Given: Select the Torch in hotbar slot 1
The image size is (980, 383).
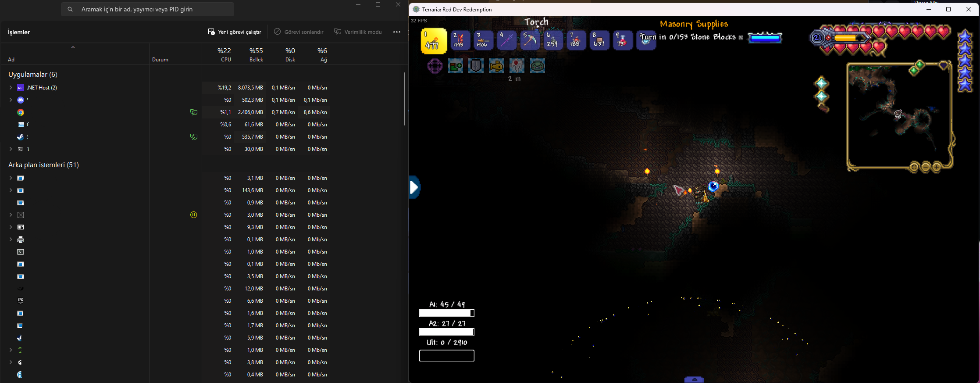Looking at the screenshot, I should click(x=434, y=40).
